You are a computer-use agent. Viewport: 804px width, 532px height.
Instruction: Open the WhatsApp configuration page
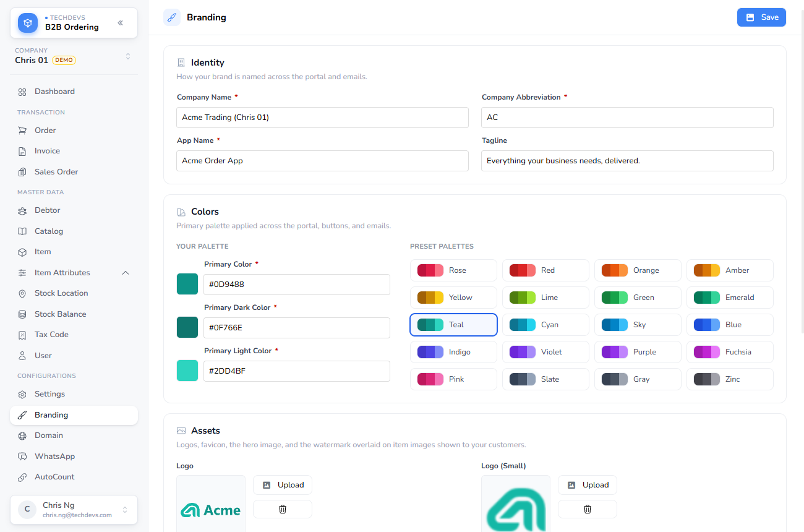(x=74, y=457)
